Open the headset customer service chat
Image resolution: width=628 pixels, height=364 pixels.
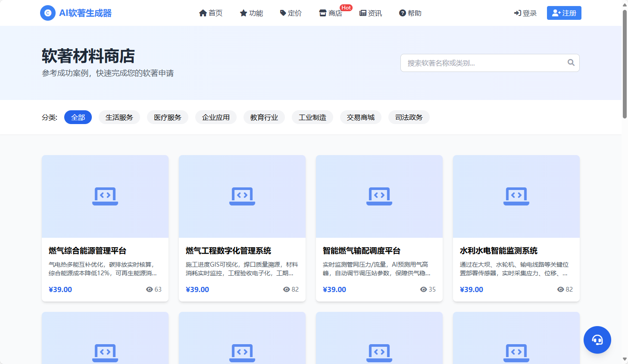pos(597,340)
